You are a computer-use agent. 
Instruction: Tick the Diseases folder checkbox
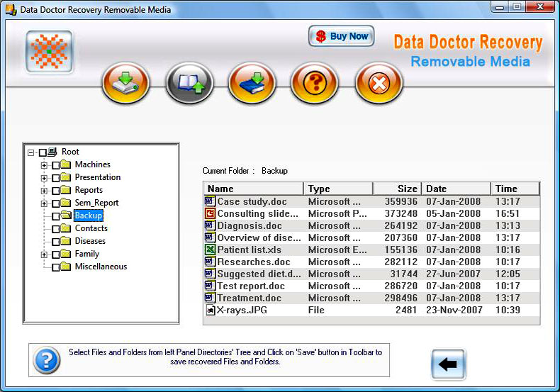[56, 242]
